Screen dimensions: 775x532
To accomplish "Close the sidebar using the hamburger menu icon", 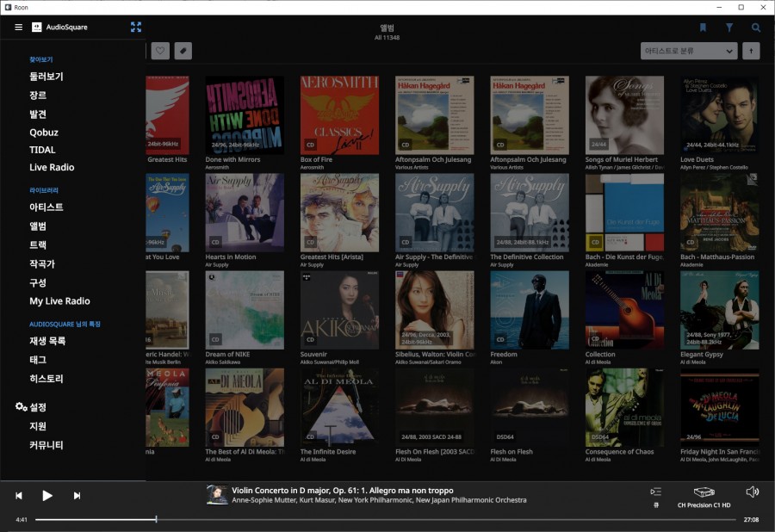I will (x=19, y=27).
